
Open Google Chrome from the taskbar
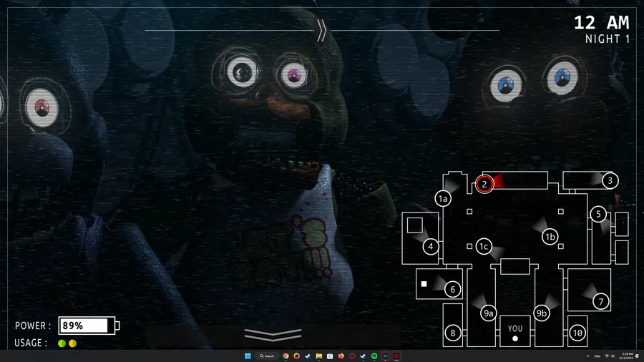286,356
